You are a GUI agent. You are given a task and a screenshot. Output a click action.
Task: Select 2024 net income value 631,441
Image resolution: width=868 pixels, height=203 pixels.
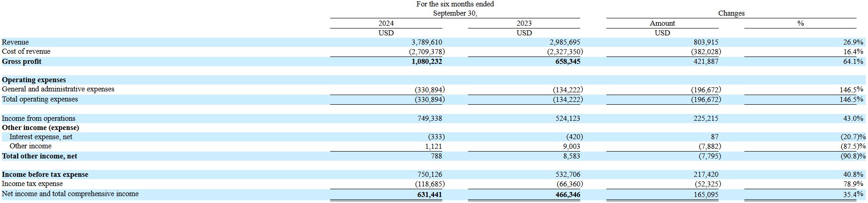429,195
